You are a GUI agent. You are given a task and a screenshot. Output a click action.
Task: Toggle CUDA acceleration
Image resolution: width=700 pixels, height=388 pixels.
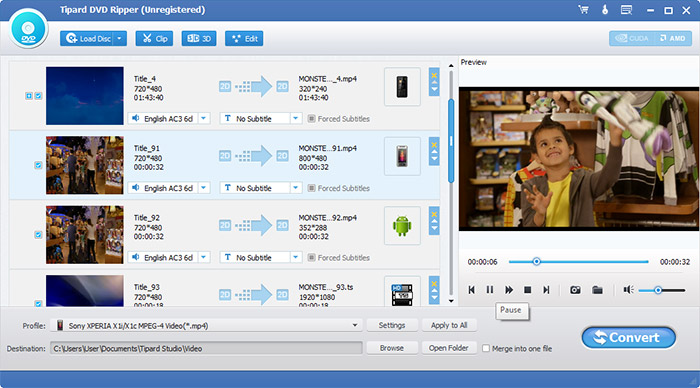(631, 38)
